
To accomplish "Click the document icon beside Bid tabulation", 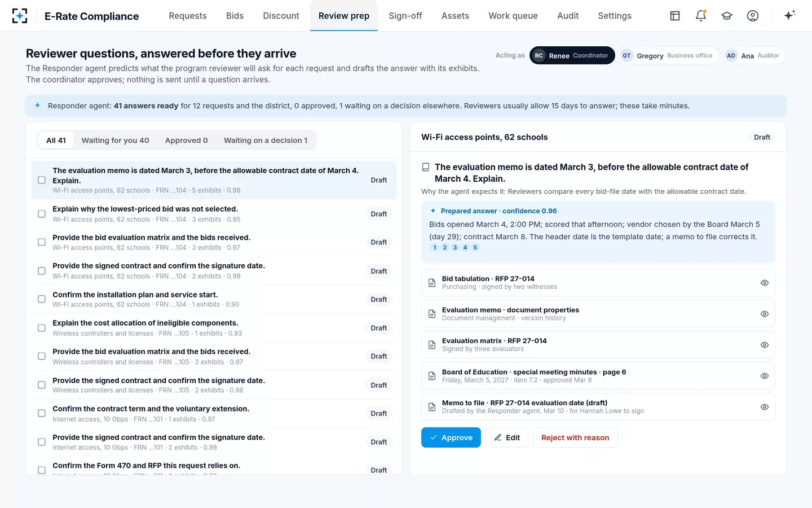I will (432, 283).
